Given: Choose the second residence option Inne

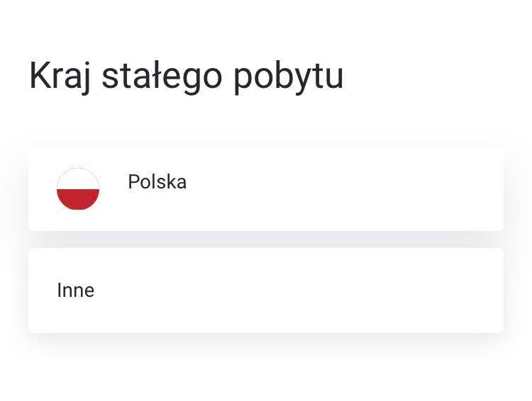Looking at the screenshot, I should pyautogui.click(x=266, y=290).
